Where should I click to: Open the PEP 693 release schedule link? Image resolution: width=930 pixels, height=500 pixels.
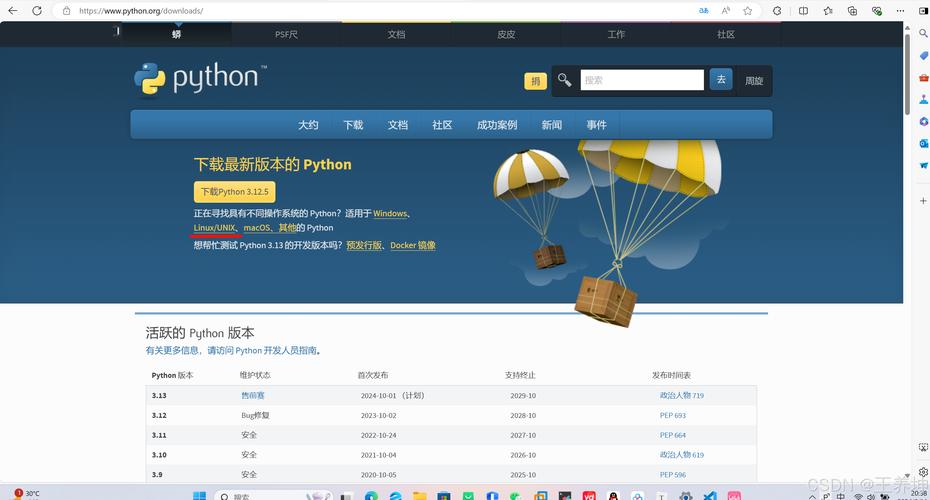tap(673, 415)
